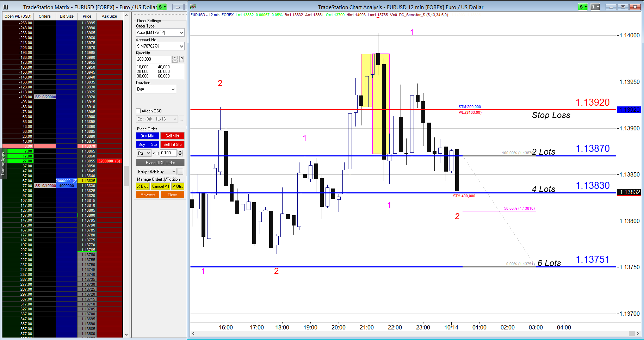The width and height of the screenshot is (644, 340).
Task: Enable the Attach OSO checkbox
Action: coord(138,111)
